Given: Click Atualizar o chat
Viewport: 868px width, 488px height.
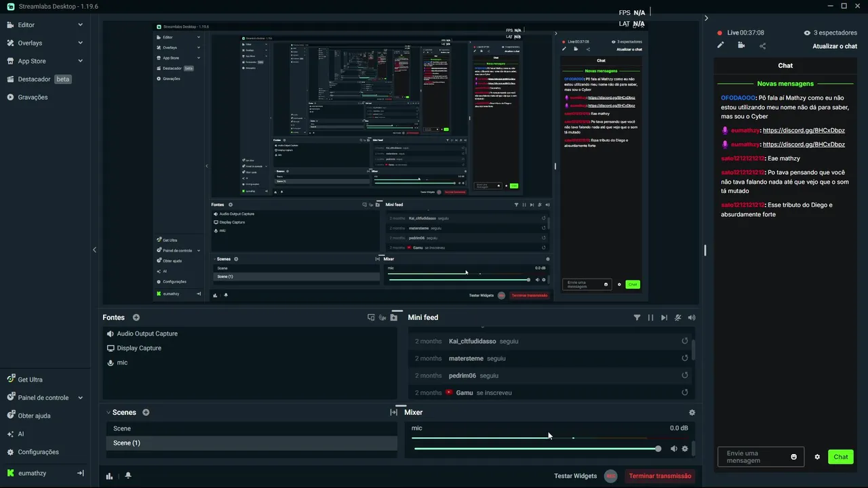Looking at the screenshot, I should (x=835, y=46).
